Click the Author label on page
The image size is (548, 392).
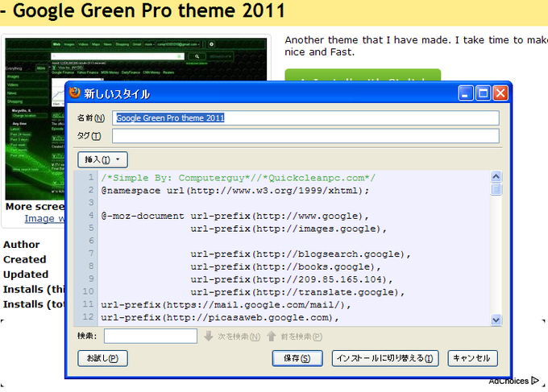(x=21, y=245)
